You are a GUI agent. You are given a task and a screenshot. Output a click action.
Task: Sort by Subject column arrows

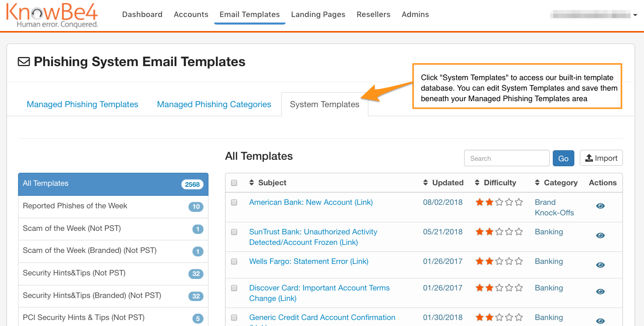[252, 183]
